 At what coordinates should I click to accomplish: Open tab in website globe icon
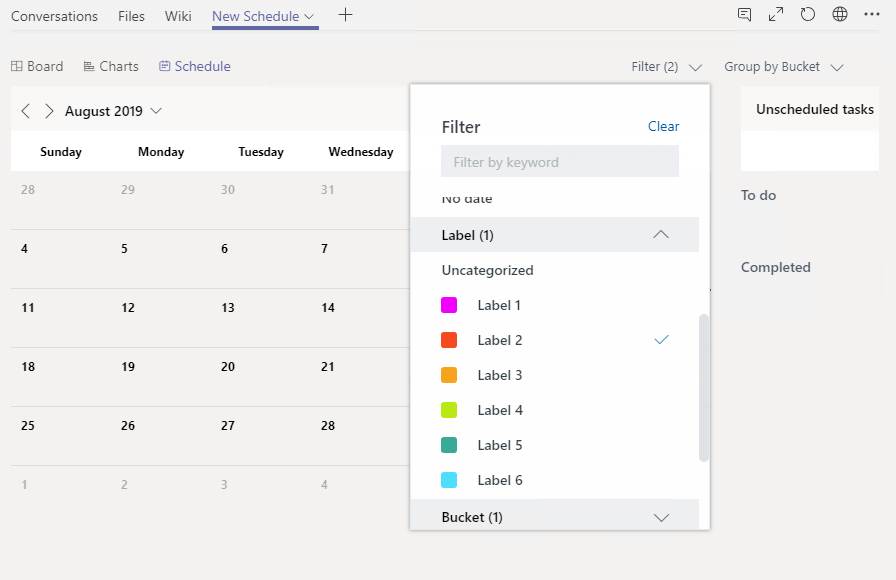point(839,14)
